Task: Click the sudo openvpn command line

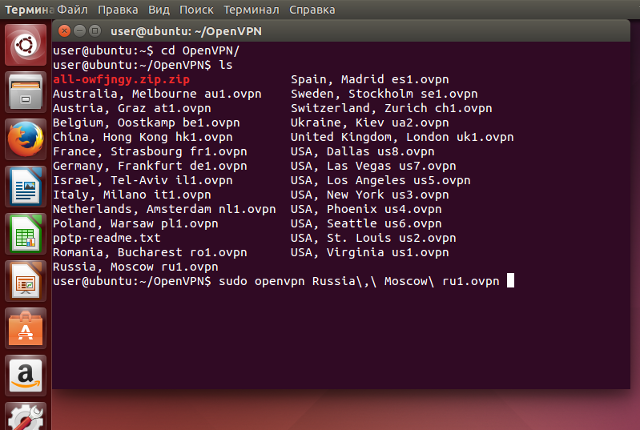Action: (x=276, y=281)
